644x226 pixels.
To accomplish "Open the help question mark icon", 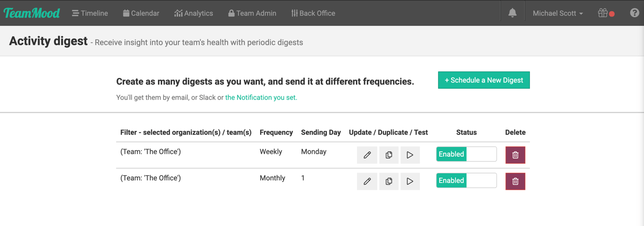I will click(x=634, y=13).
